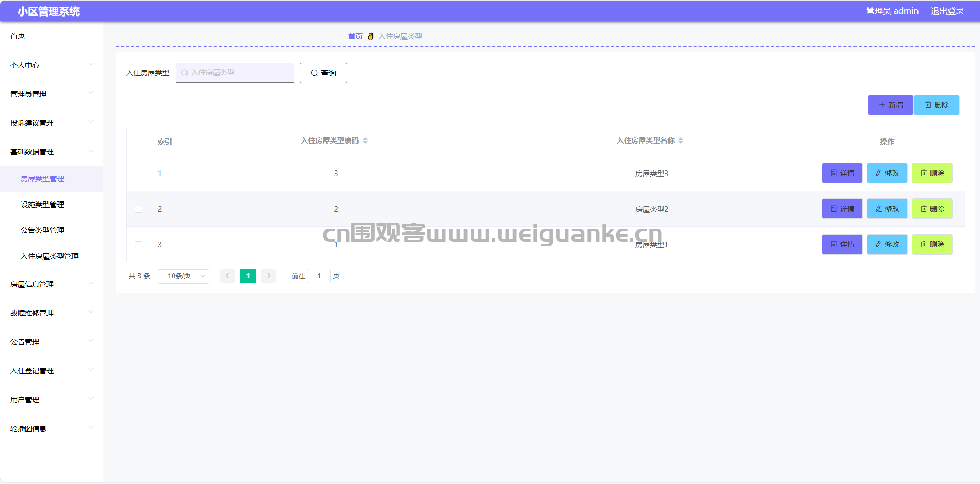
Task: Expand the 公告管理 menu chevron
Action: [91, 341]
